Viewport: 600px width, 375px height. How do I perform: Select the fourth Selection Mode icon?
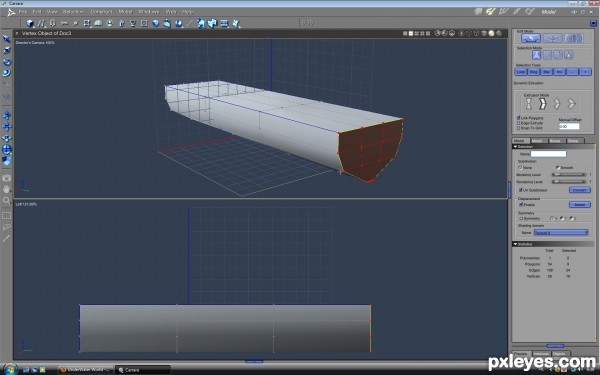[x=569, y=55]
